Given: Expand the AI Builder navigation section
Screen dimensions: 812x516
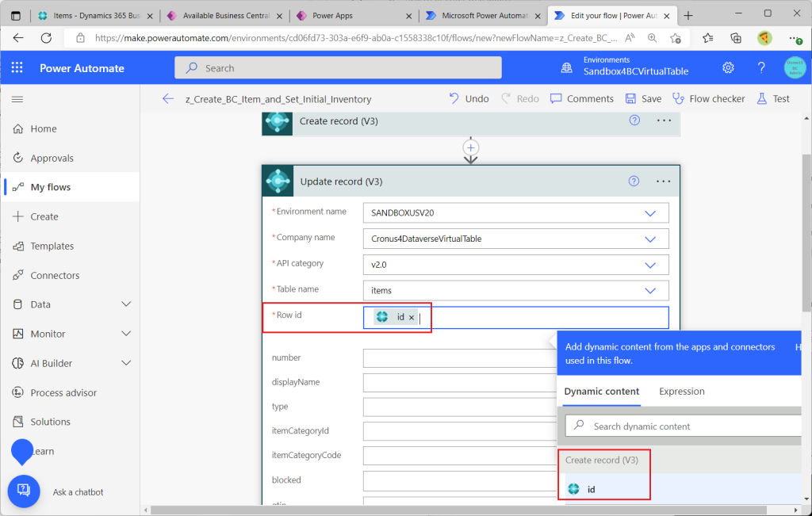Looking at the screenshot, I should pyautogui.click(x=126, y=363).
